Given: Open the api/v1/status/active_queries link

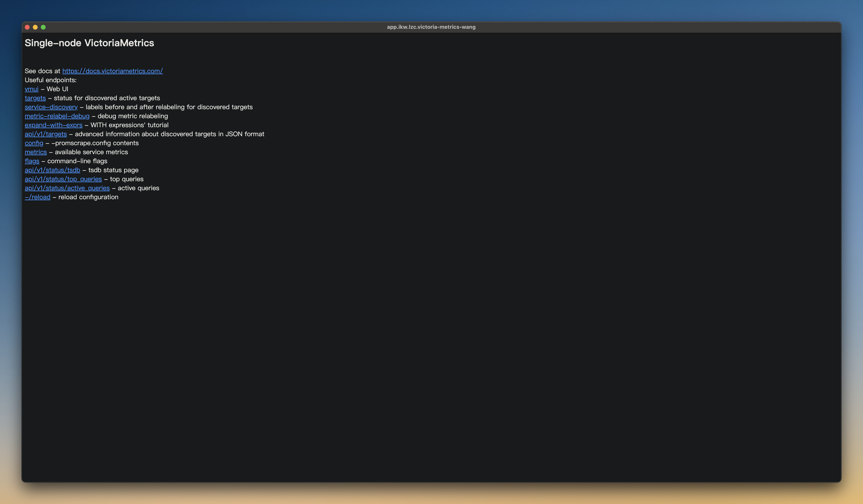Looking at the screenshot, I should point(67,188).
